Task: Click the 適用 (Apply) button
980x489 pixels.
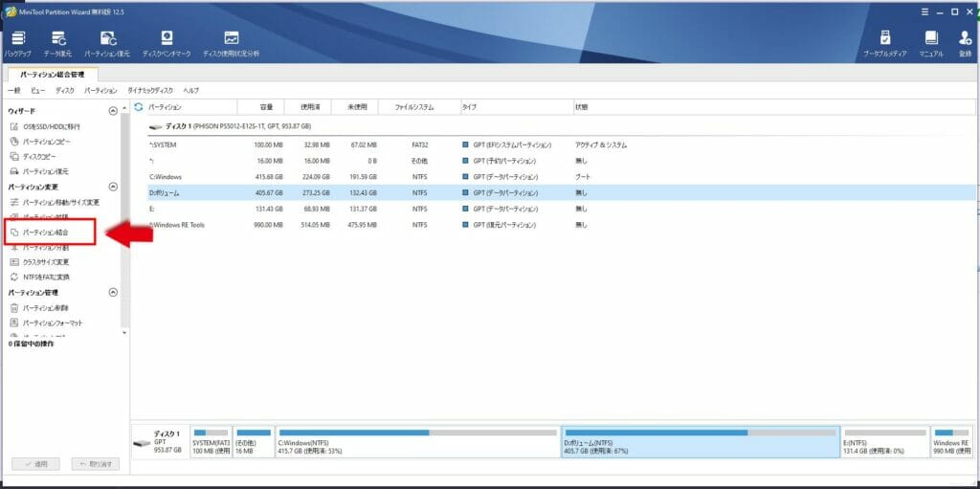Action: tap(36, 464)
